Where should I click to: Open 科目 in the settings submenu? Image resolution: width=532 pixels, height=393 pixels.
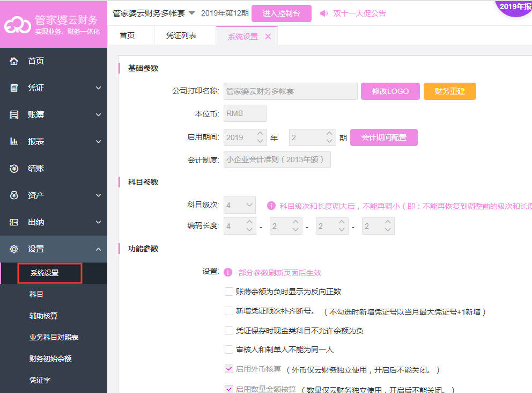[36, 295]
